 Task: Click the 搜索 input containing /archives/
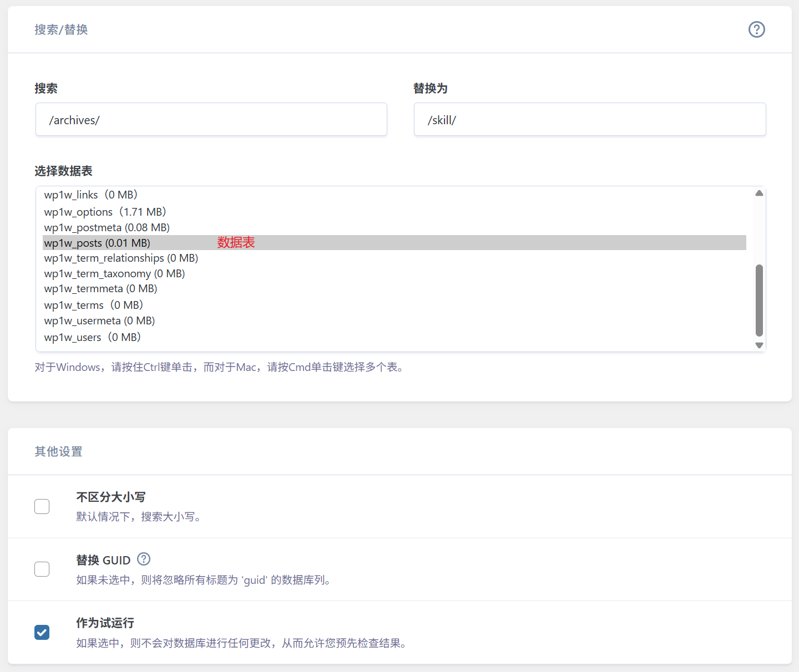click(211, 120)
